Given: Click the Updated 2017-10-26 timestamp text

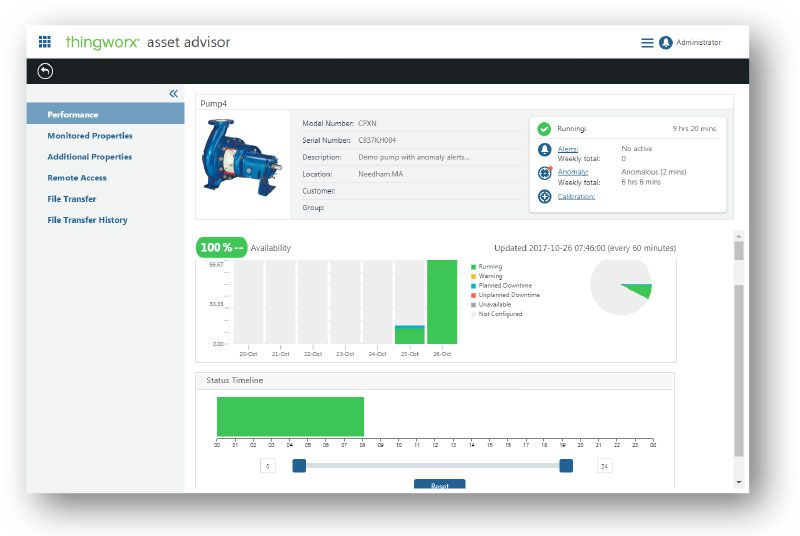Looking at the screenshot, I should (x=585, y=248).
